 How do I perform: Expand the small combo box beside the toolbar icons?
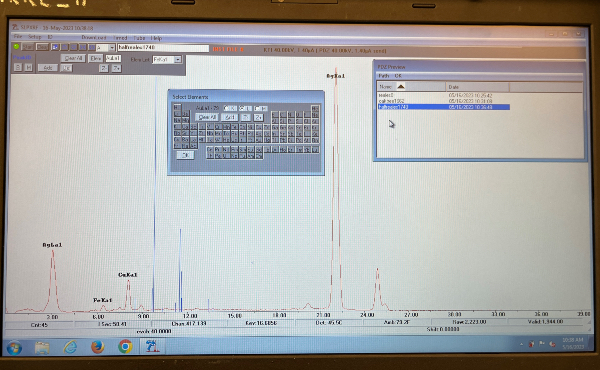pyautogui.click(x=112, y=47)
